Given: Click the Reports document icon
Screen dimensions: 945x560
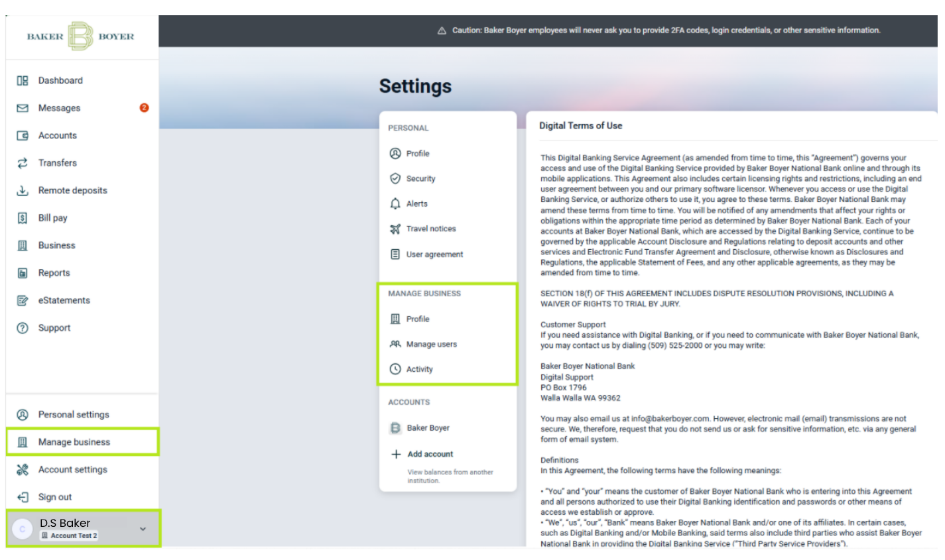Looking at the screenshot, I should click(x=23, y=273).
